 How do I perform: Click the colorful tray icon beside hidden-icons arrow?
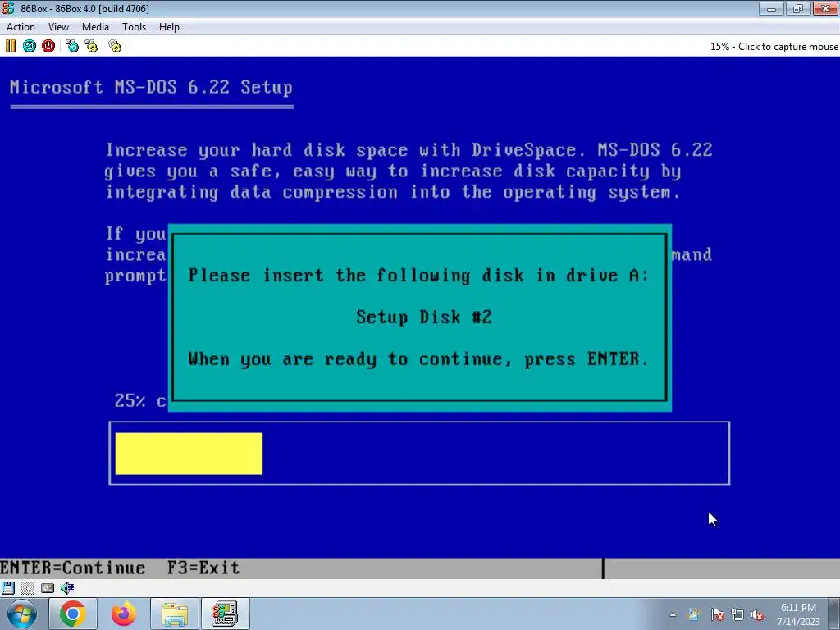(694, 614)
